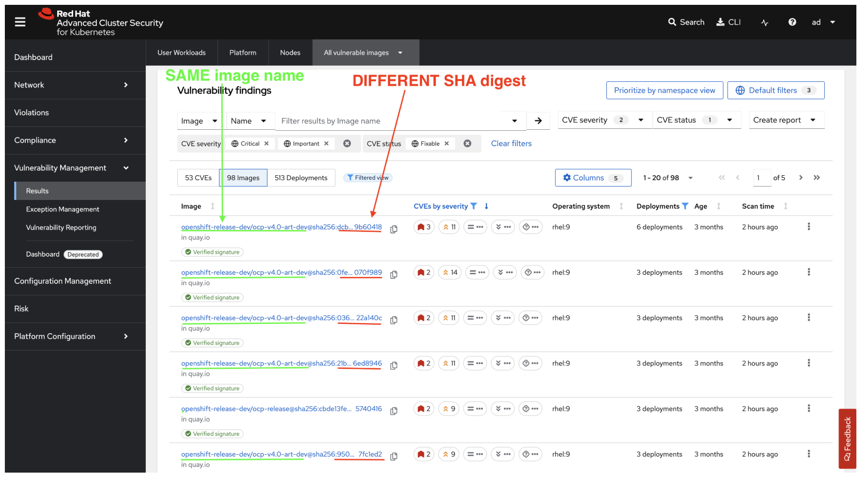Viewport: 868px width, 491px height.
Task: Open row actions kebab for image 22a140c
Action: (x=809, y=318)
